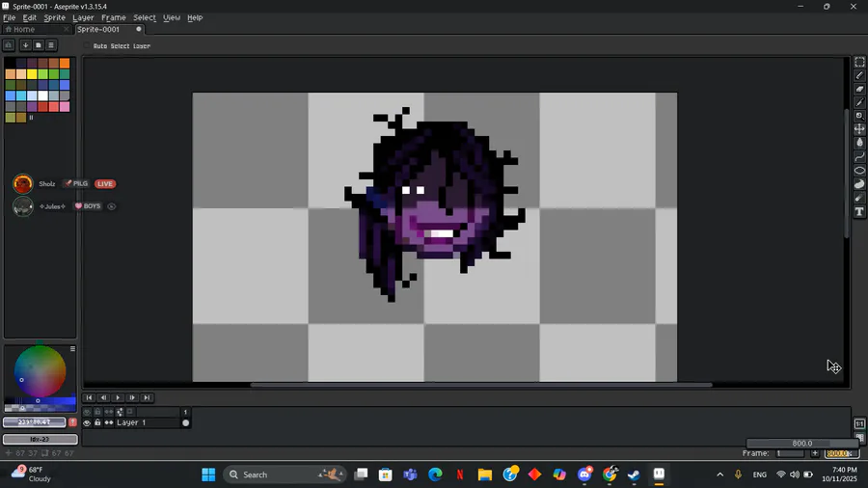
Task: Click the 1:1 preview button
Action: (x=859, y=423)
